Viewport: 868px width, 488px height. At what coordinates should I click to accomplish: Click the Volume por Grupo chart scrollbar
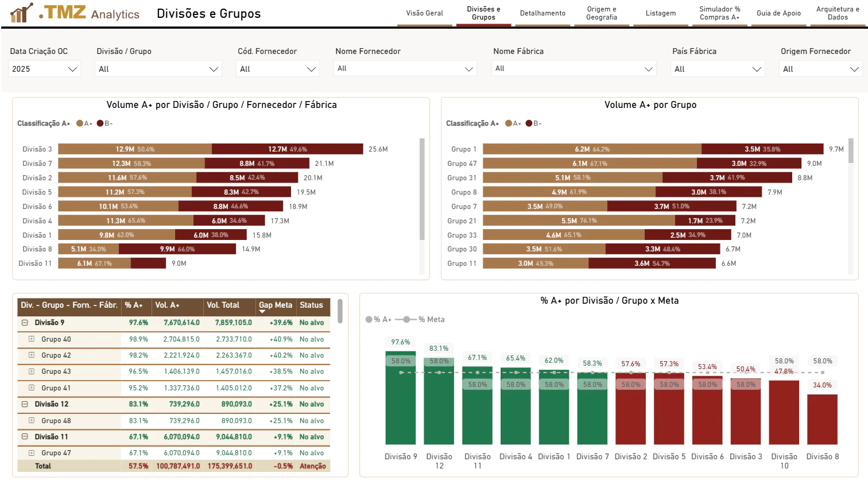tap(851, 150)
